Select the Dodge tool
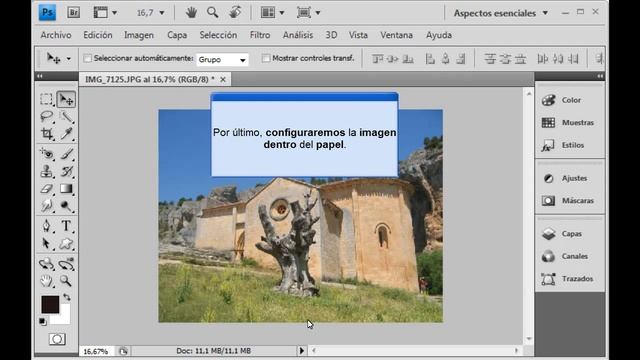The height and width of the screenshot is (360, 640). pyautogui.click(x=66, y=206)
